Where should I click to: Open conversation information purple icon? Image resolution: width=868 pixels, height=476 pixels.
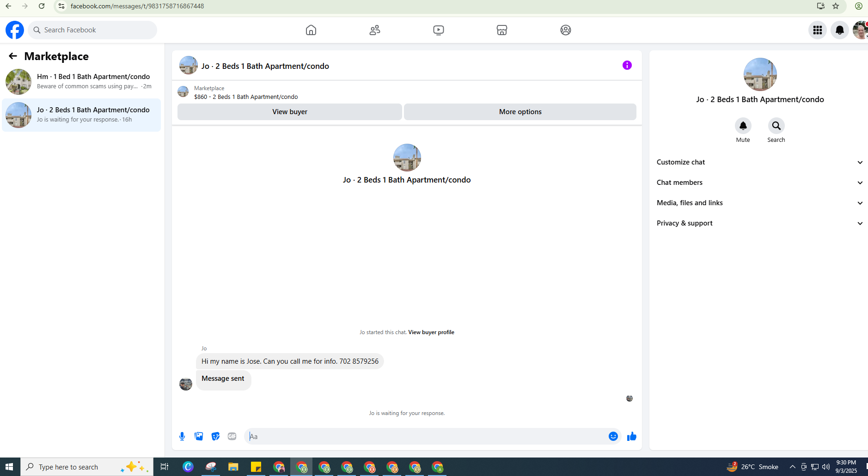pyautogui.click(x=627, y=65)
